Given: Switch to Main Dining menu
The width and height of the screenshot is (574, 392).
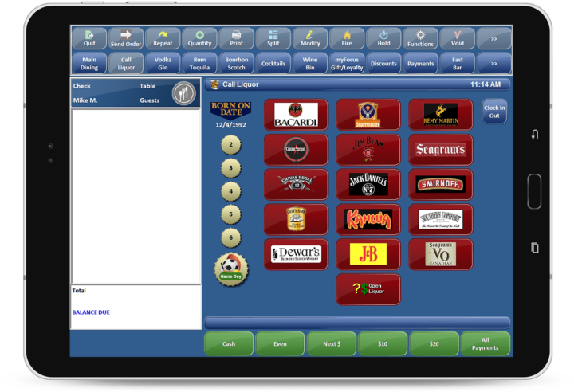Looking at the screenshot, I should [89, 63].
